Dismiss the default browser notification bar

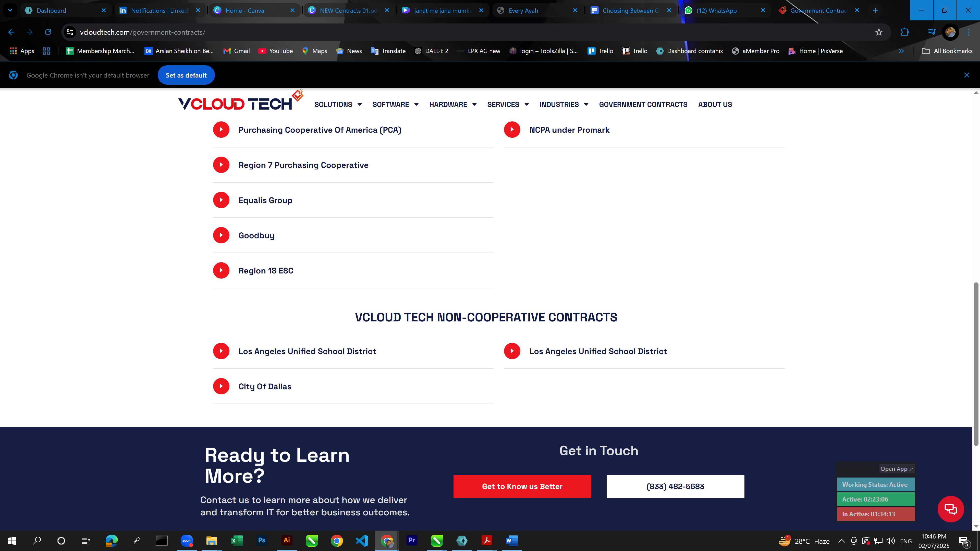coord(966,75)
